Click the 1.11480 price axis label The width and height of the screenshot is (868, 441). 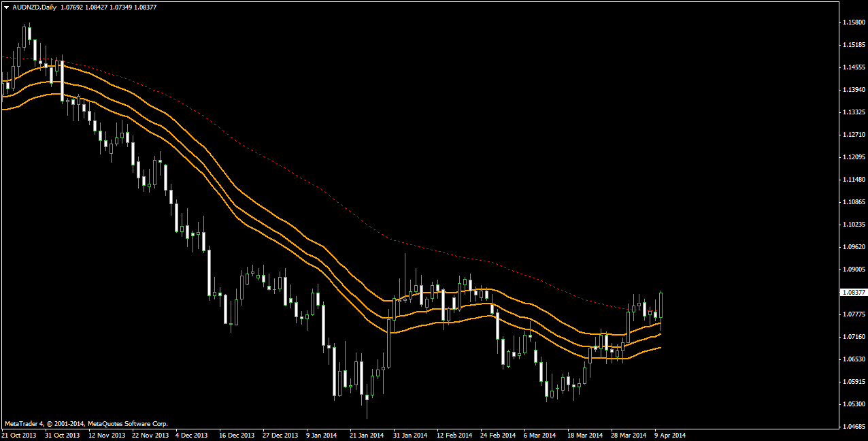[853, 180]
